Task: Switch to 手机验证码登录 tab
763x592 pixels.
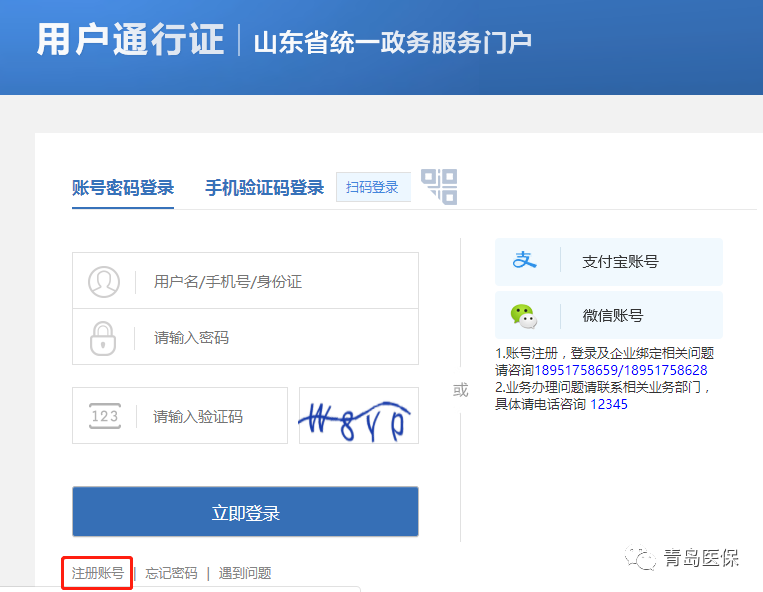Action: click(x=264, y=188)
